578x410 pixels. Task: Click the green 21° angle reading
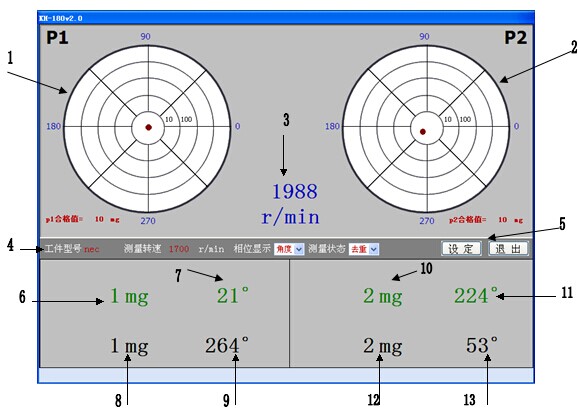coord(233,295)
